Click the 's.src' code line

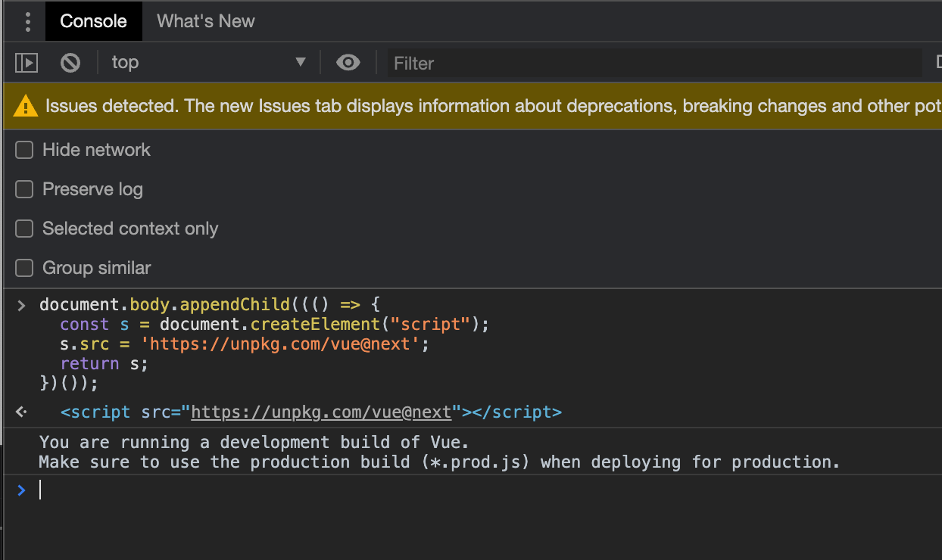(x=245, y=344)
